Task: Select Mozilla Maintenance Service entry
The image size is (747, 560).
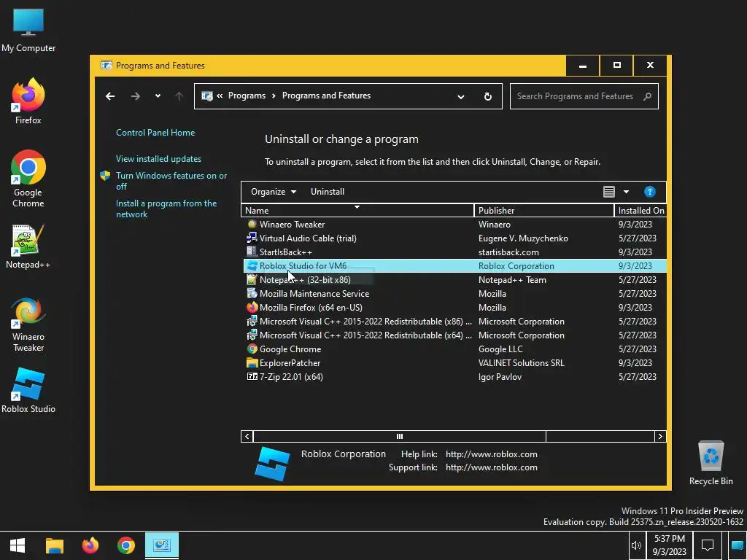Action: pyautogui.click(x=454, y=293)
